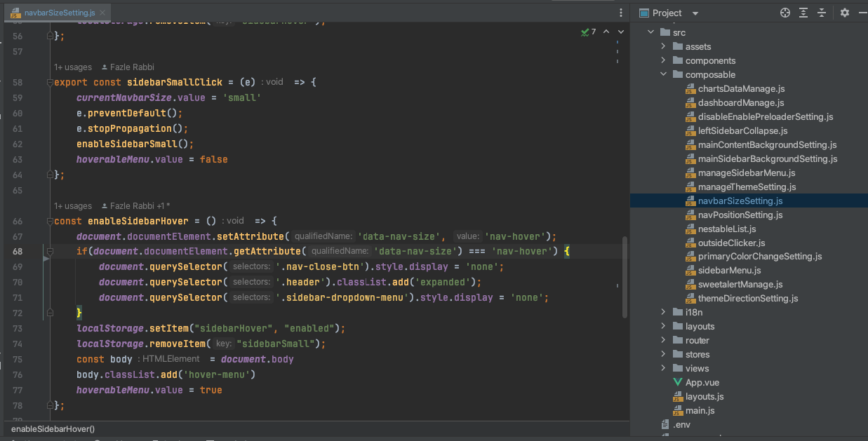Image resolution: width=868 pixels, height=441 pixels.
Task: Jump to the next highlighted problem arrow
Action: click(620, 32)
